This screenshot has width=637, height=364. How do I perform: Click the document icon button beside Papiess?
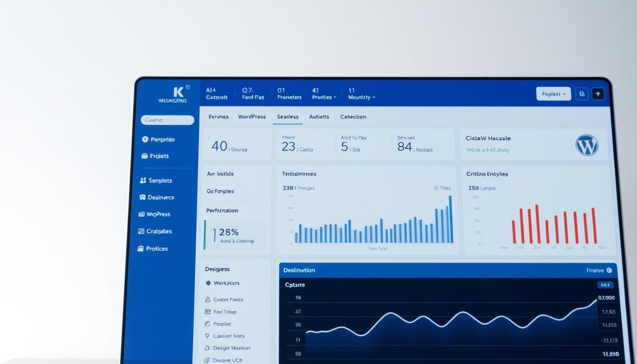(582, 94)
